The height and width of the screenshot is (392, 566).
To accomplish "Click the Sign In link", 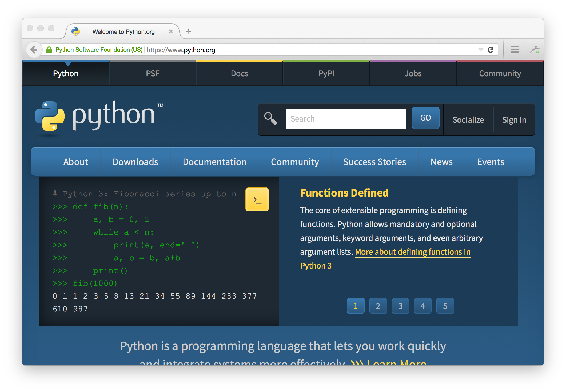I will coord(514,120).
